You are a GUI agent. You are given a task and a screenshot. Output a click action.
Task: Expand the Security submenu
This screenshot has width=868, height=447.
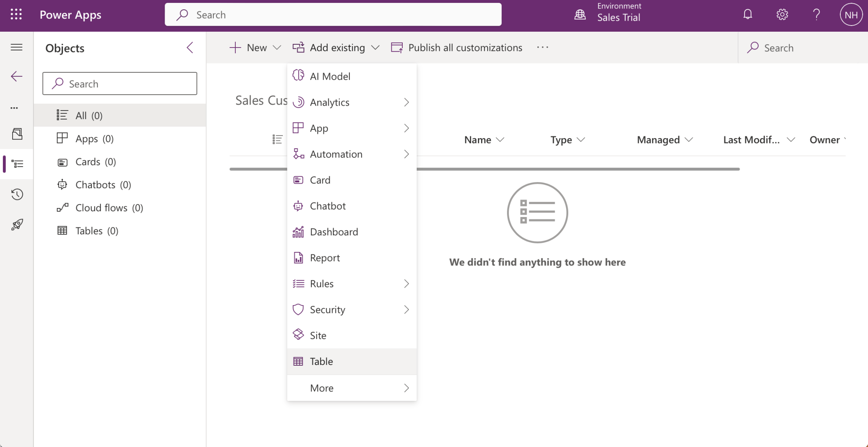pyautogui.click(x=352, y=310)
